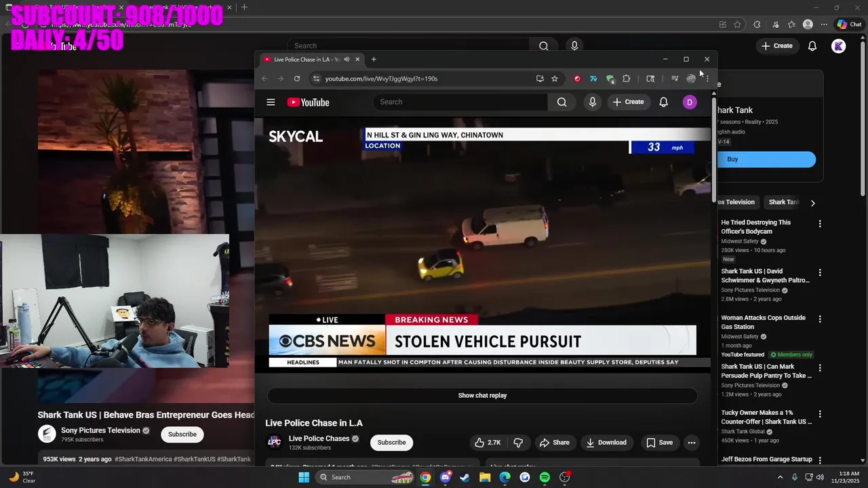868x488 pixels.
Task: Open notifications bell in Chrome YouTube
Action: (663, 102)
